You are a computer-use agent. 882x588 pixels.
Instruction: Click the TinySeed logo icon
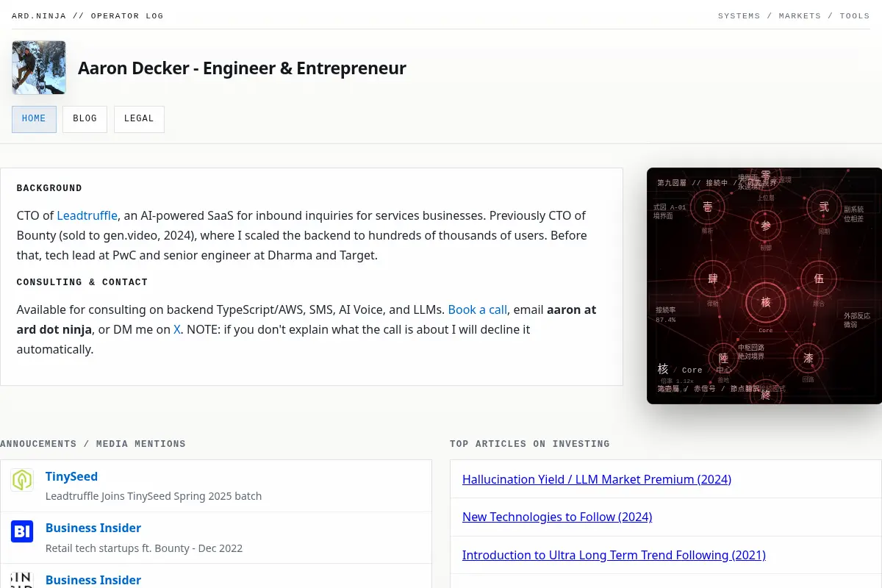pyautogui.click(x=22, y=480)
